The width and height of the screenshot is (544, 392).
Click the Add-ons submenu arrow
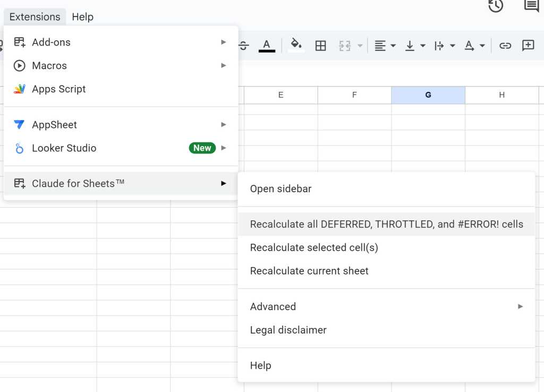click(x=224, y=42)
